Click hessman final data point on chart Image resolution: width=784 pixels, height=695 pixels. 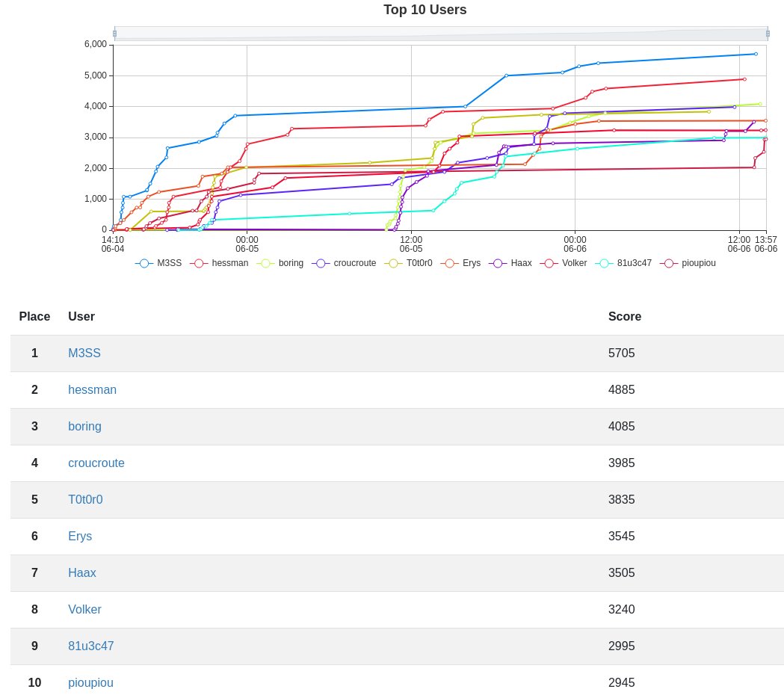[x=744, y=79]
